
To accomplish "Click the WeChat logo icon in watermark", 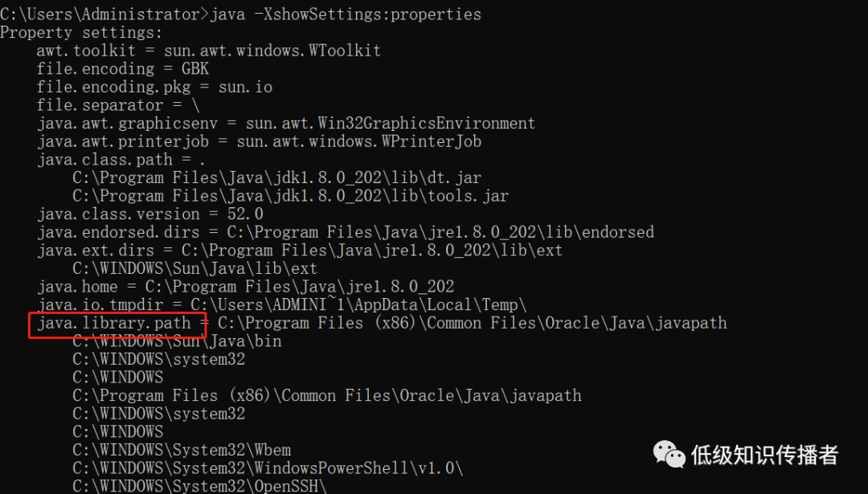I will 669,454.
